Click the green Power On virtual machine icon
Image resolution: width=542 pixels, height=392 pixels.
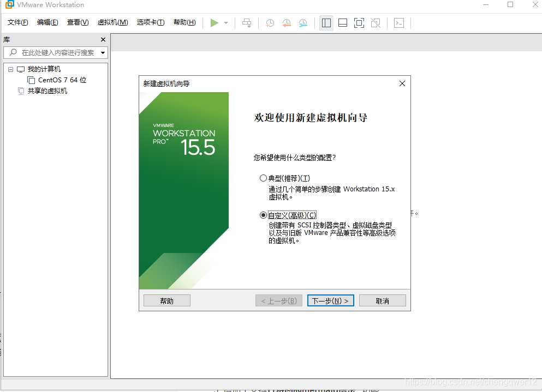pos(215,23)
